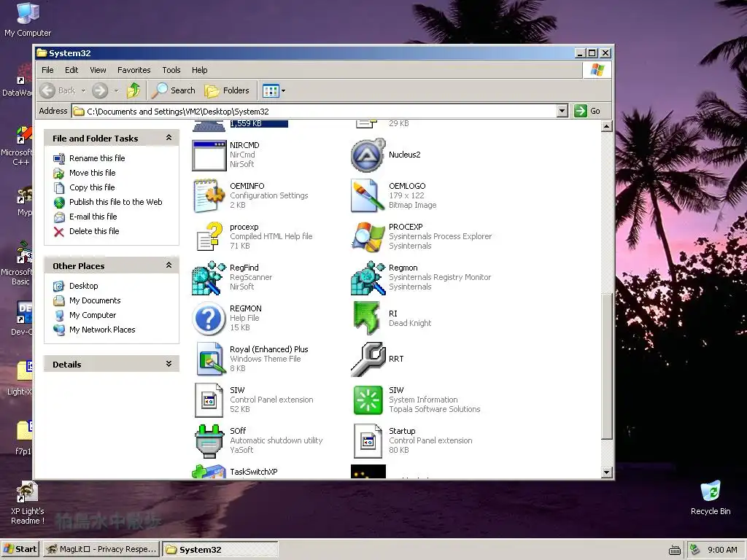Select the OEMLOGO bitmap image icon
The height and width of the screenshot is (560, 747).
(x=368, y=195)
